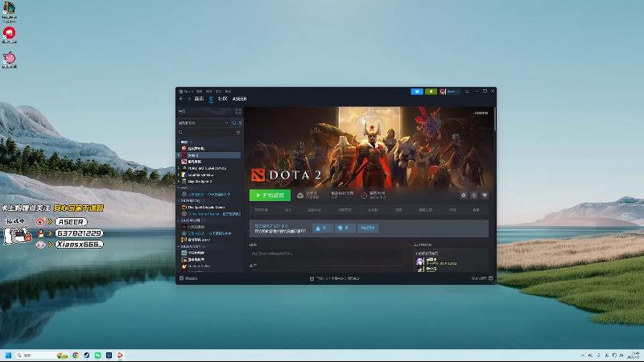Open friends and chat icon at bottom right
This screenshot has width=644, height=362.
tap(490, 278)
